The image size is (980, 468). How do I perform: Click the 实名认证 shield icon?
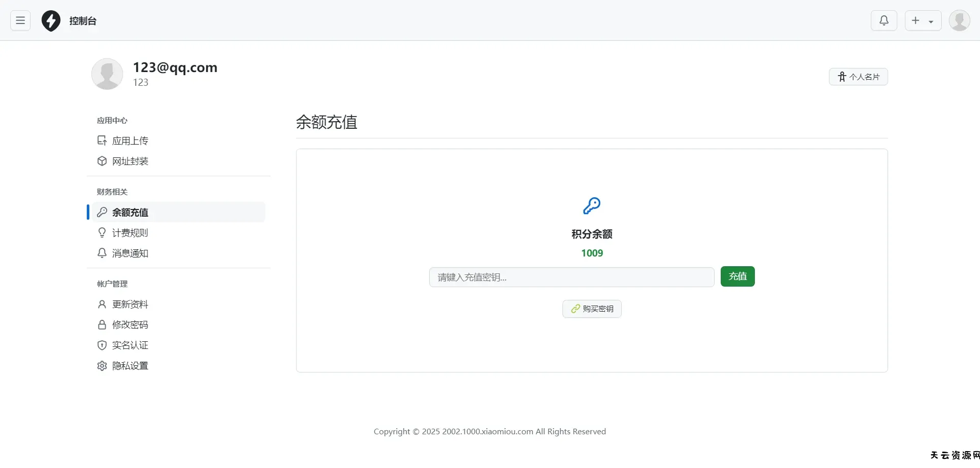pyautogui.click(x=102, y=345)
